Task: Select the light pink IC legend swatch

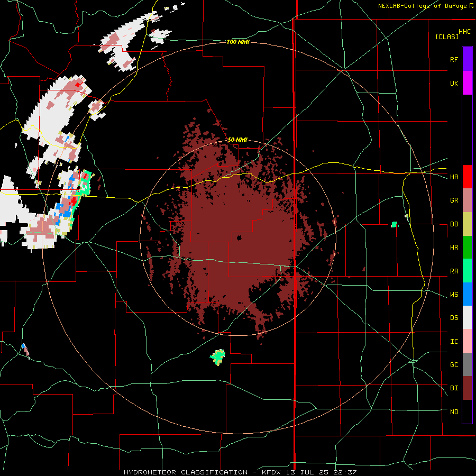Action: coord(467,341)
